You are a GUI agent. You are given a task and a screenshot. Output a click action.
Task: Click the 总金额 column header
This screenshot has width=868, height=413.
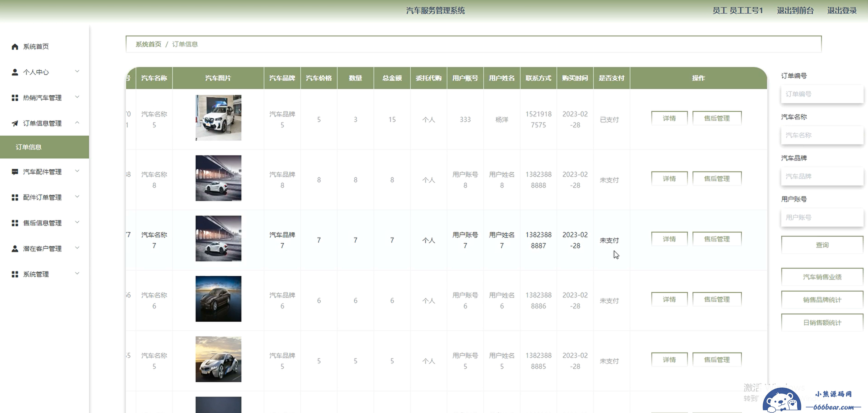[x=392, y=78]
